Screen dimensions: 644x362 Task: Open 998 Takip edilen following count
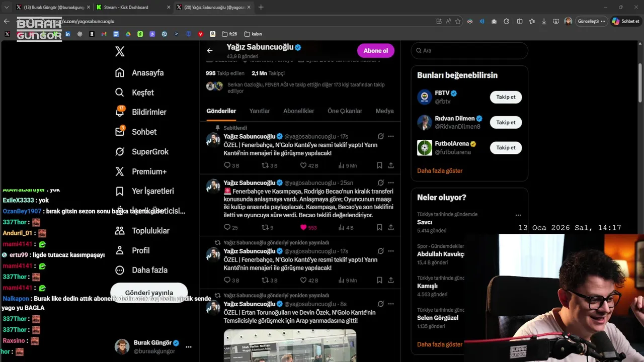[x=225, y=73]
